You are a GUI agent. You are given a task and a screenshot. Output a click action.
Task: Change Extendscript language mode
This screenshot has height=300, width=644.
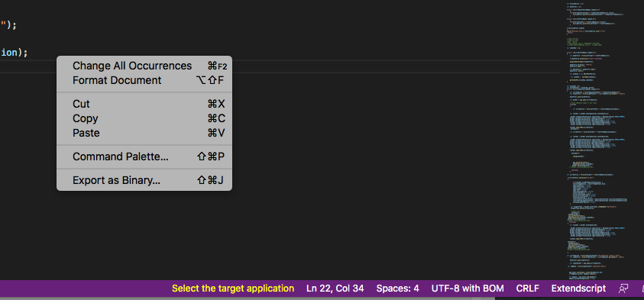pyautogui.click(x=578, y=289)
